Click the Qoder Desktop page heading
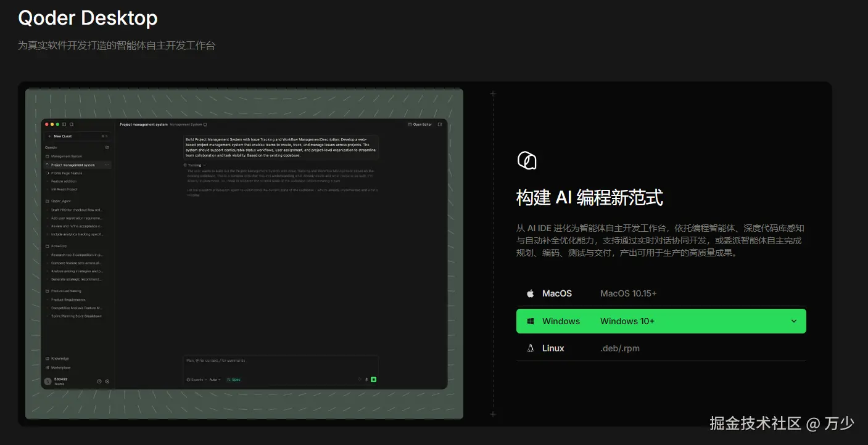 click(88, 18)
